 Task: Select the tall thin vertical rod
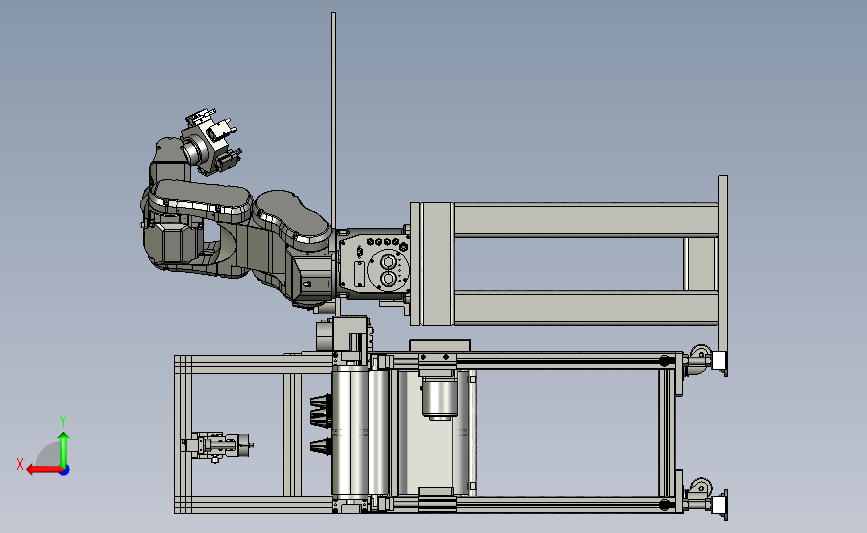tap(333, 119)
